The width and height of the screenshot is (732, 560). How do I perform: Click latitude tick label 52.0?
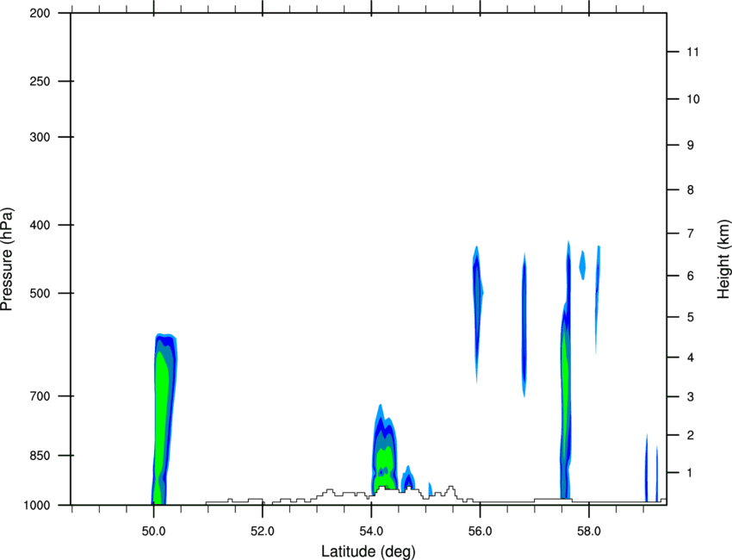[x=263, y=532]
